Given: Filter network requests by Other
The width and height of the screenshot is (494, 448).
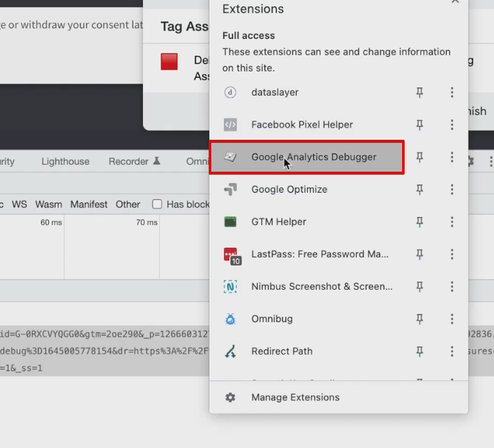Looking at the screenshot, I should point(128,204).
